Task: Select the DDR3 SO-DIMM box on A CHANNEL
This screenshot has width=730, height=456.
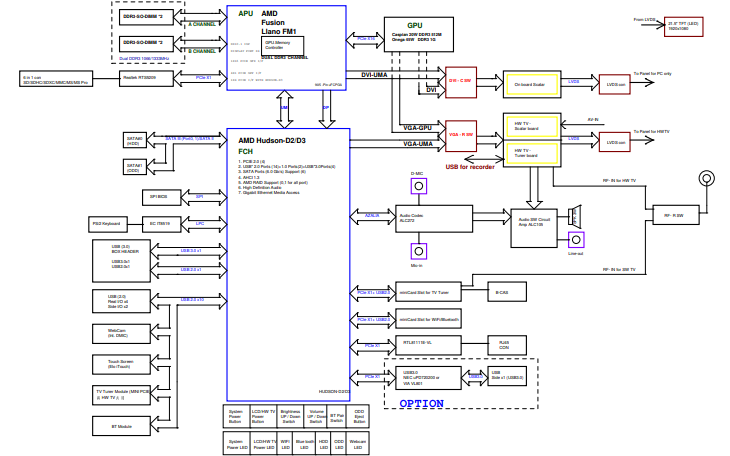Action: tap(146, 17)
